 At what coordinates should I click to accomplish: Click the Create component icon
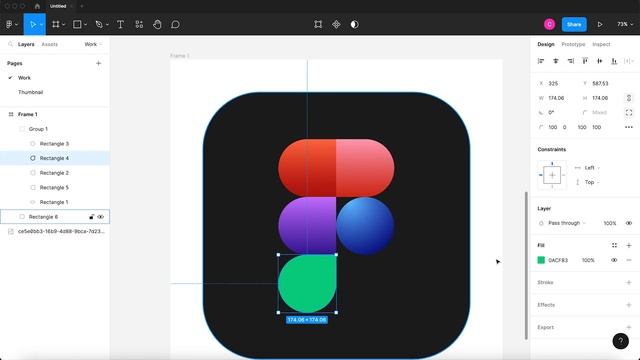click(x=336, y=24)
